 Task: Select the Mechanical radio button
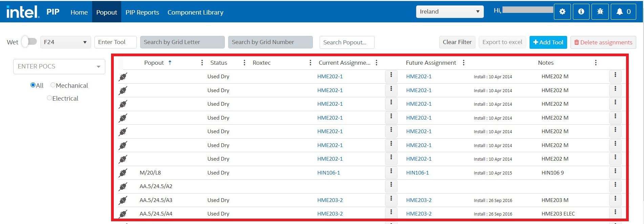pos(53,85)
